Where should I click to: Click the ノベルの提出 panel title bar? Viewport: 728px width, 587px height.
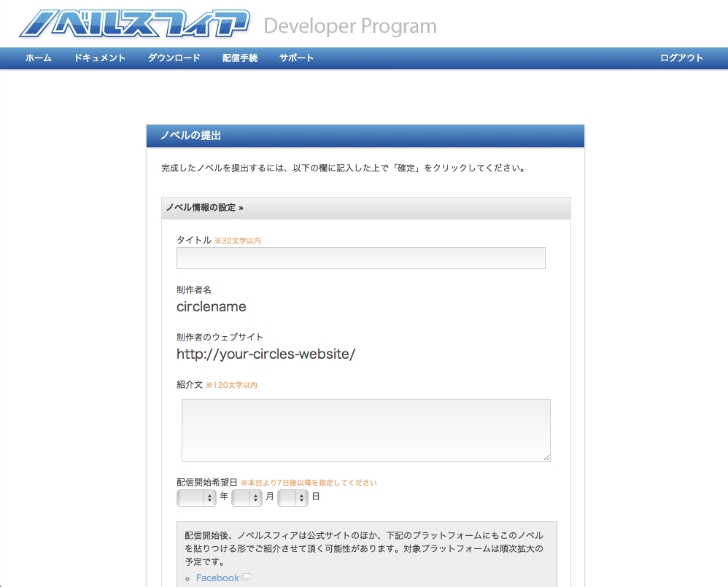click(x=365, y=136)
